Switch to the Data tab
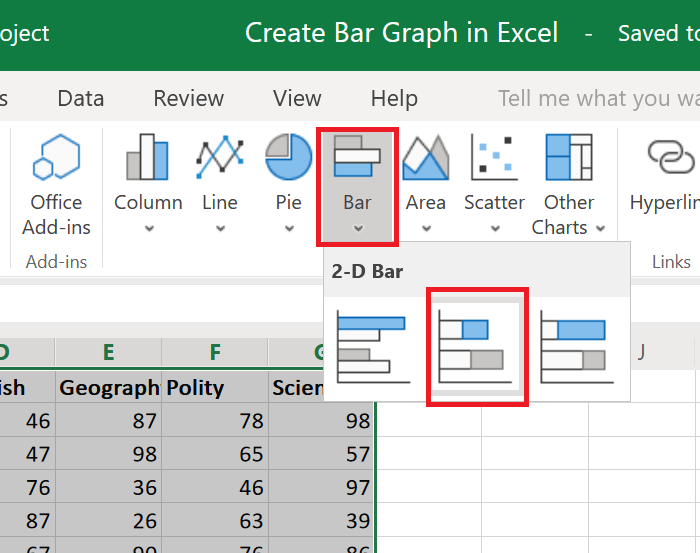This screenshot has height=553, width=700. [x=81, y=98]
